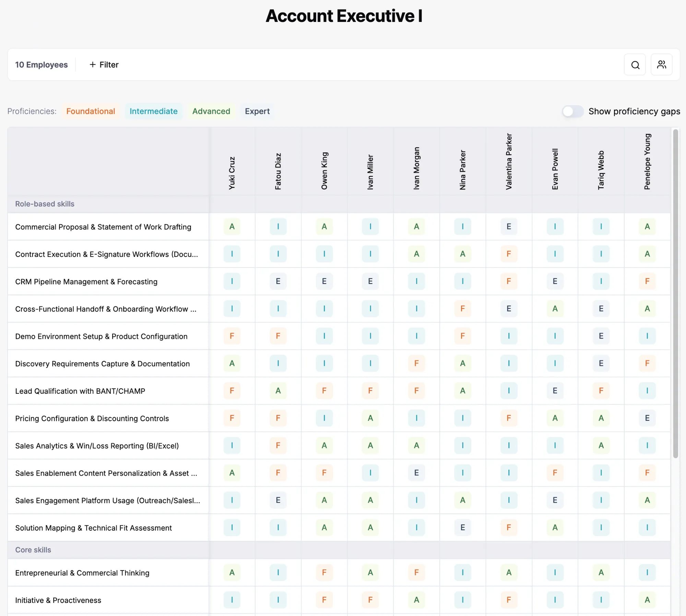Click Penelope Young's E badge for Pricing Configuration
Viewport: 686px width, 616px height.
pos(647,418)
